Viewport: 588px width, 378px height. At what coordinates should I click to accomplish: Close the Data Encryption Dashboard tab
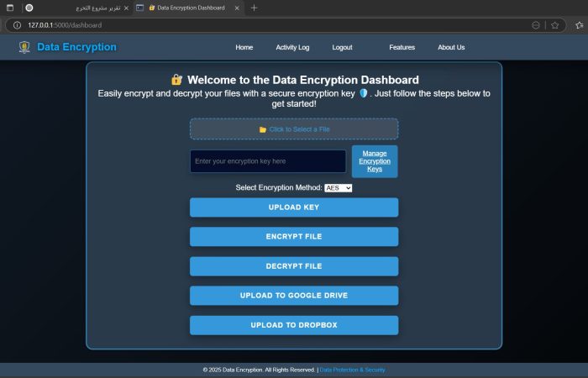click(238, 8)
